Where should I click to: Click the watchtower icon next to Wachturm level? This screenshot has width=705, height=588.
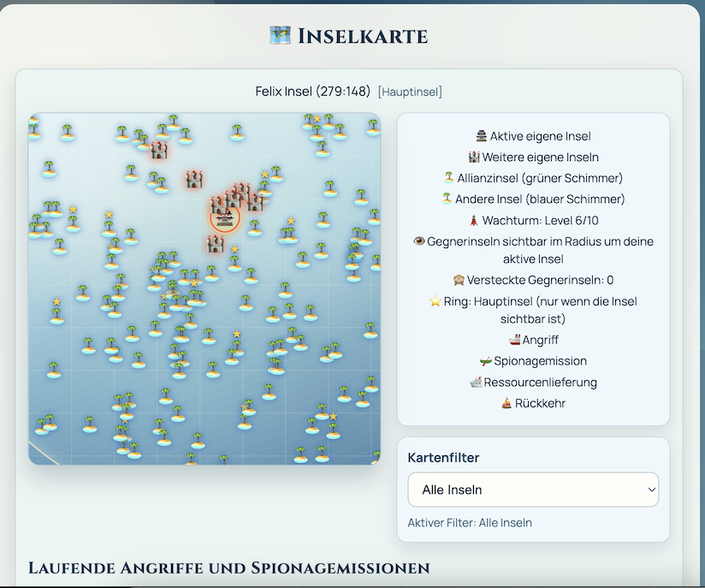[474, 220]
